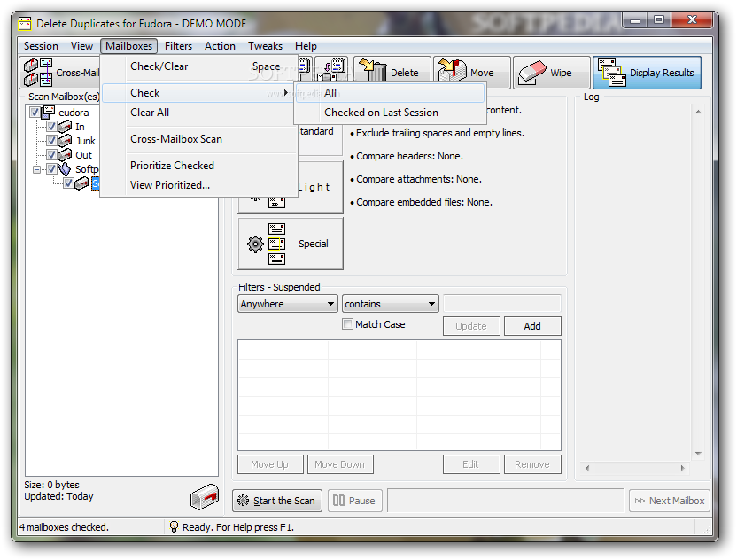Screen dimensions: 737x560
Task: Click the Out mailbox icon
Action: [x=65, y=155]
